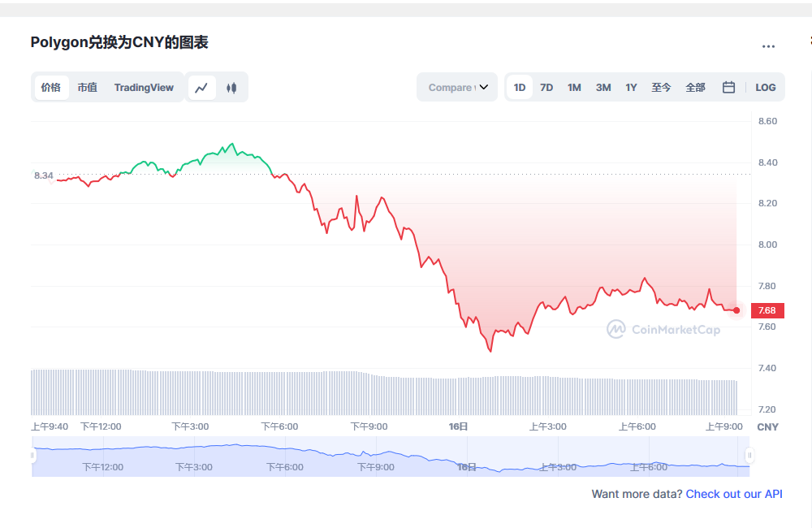Switch to line chart view icon
Viewport: 812px width, 528px height.
pyautogui.click(x=202, y=88)
